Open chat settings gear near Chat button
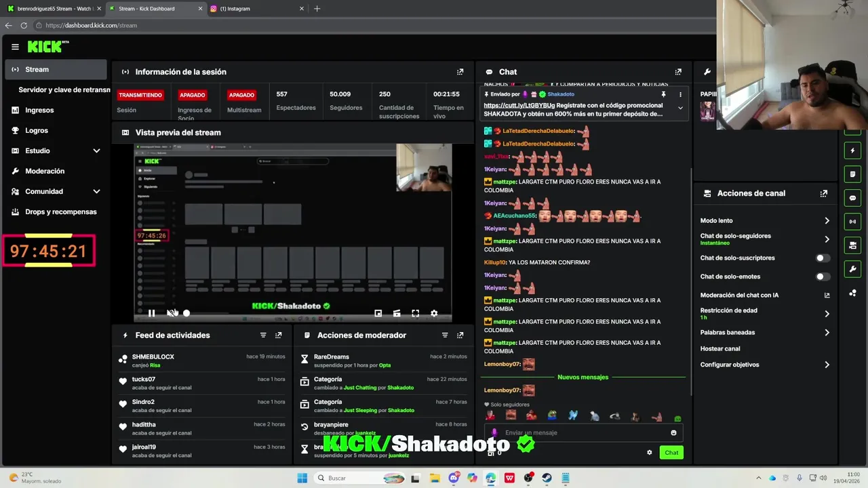Screen dimensions: 868x488 649,453
